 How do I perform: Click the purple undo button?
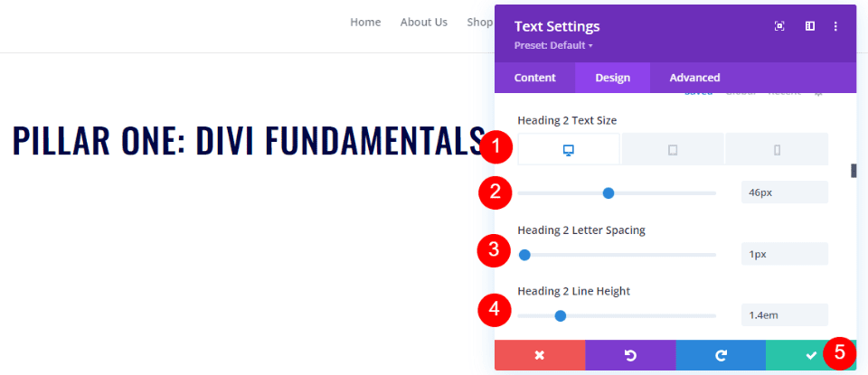630,355
